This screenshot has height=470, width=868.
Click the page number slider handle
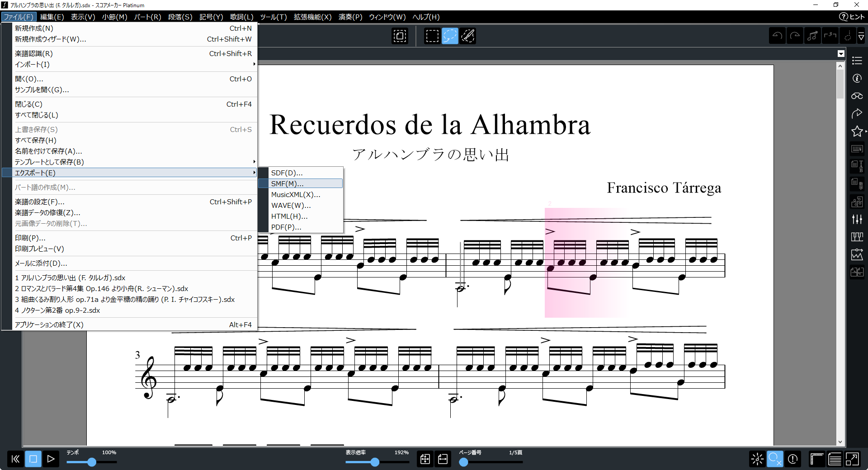pos(463,462)
